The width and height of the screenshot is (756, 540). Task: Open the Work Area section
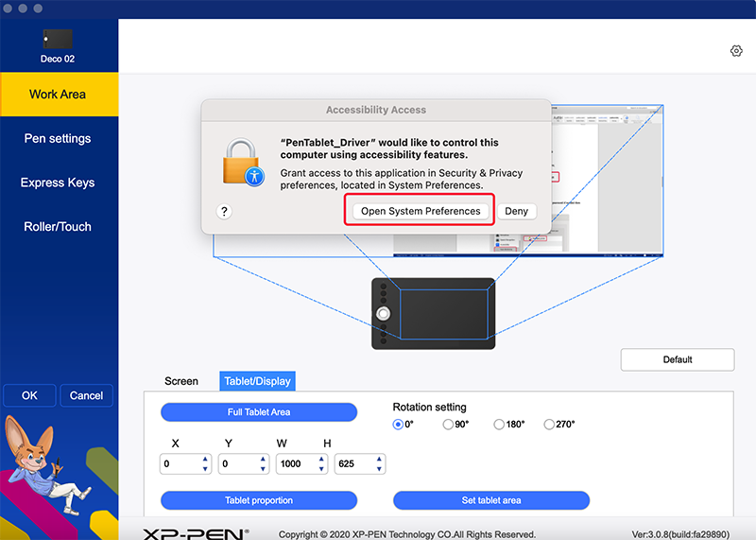pyautogui.click(x=59, y=95)
